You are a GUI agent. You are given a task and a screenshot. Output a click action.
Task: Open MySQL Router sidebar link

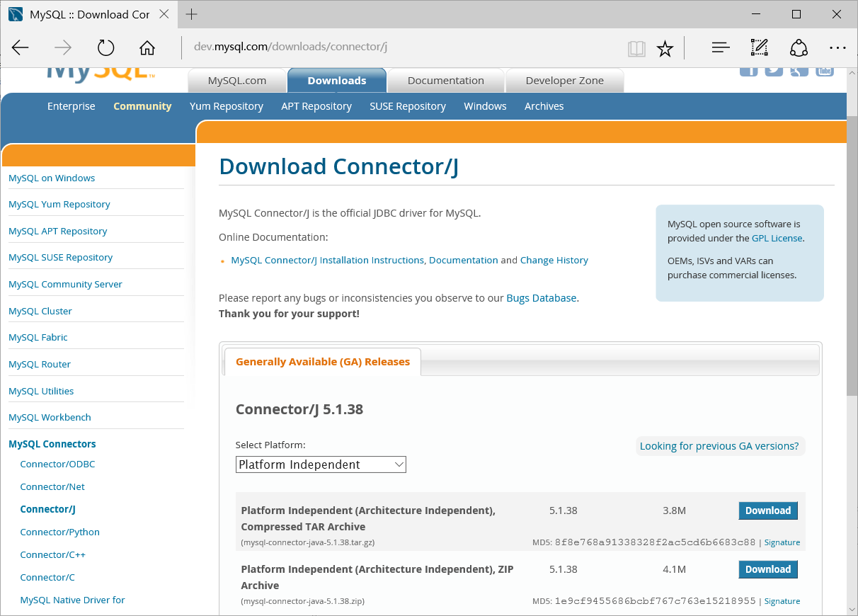coord(40,364)
